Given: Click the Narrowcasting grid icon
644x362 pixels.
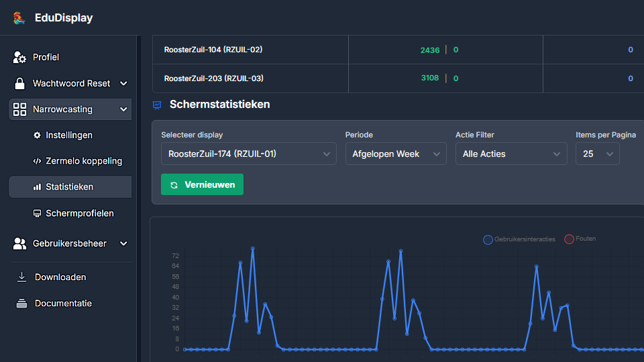Looking at the screenshot, I should pyautogui.click(x=19, y=109).
